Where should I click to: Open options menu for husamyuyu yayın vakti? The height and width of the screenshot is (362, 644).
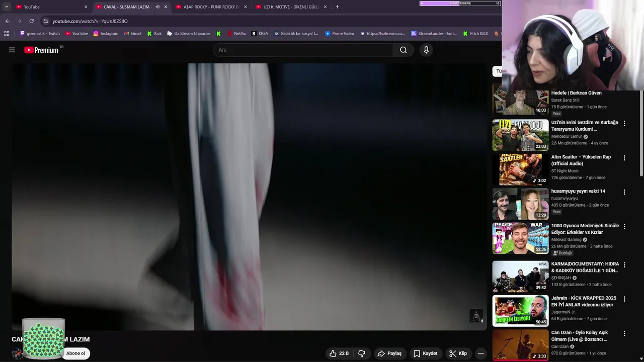[x=624, y=192]
